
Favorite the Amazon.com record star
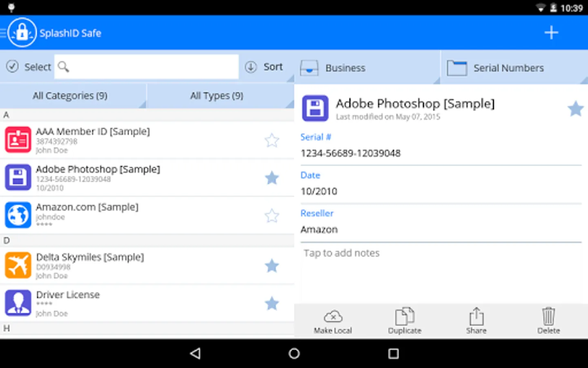coord(272,215)
